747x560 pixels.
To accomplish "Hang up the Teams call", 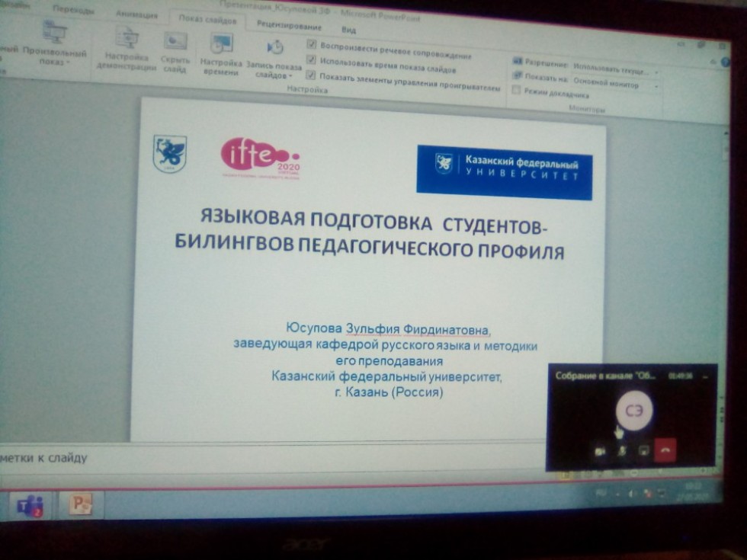I will click(667, 450).
